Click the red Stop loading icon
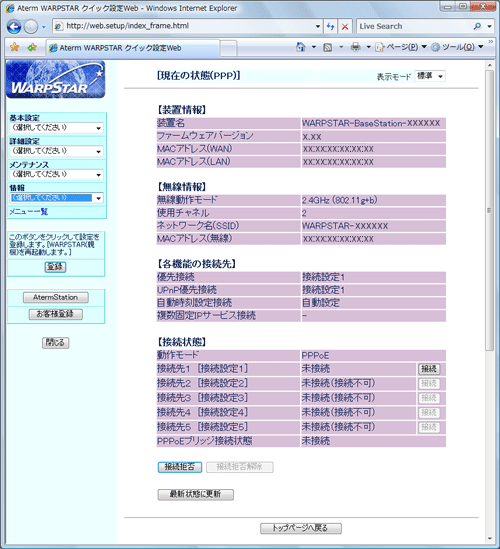The height and width of the screenshot is (549, 500). 345,26
